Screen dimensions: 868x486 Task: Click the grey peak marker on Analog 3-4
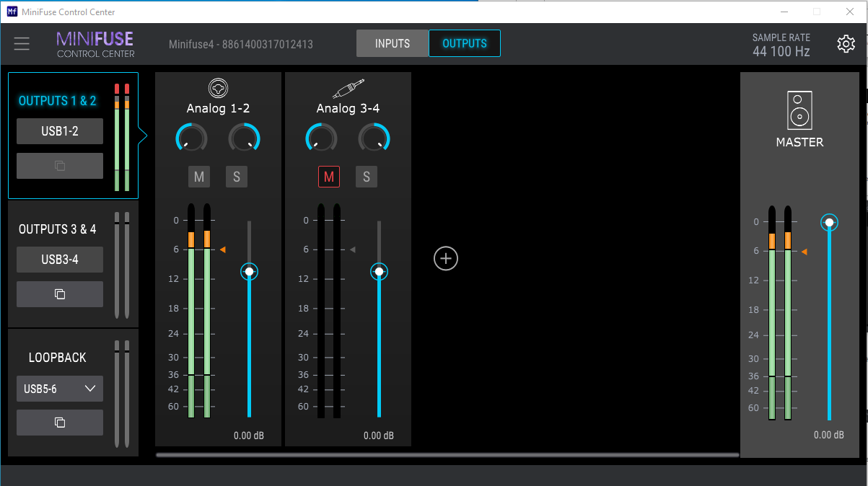(x=353, y=249)
